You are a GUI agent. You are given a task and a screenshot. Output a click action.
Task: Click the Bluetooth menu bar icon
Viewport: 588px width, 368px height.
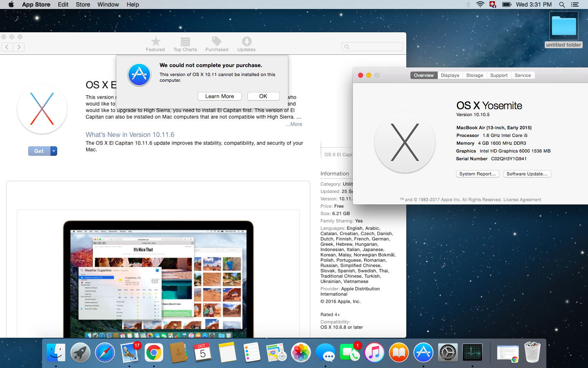(468, 4)
